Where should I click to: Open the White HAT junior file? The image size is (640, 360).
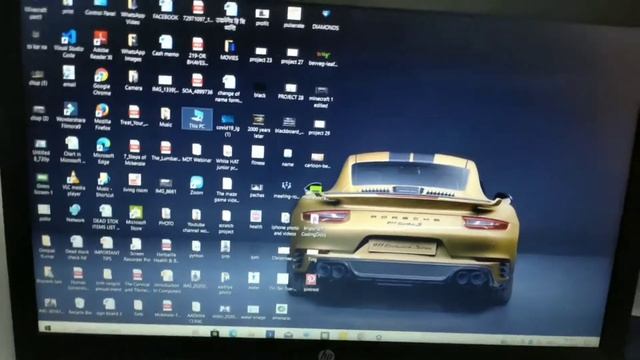(x=227, y=158)
